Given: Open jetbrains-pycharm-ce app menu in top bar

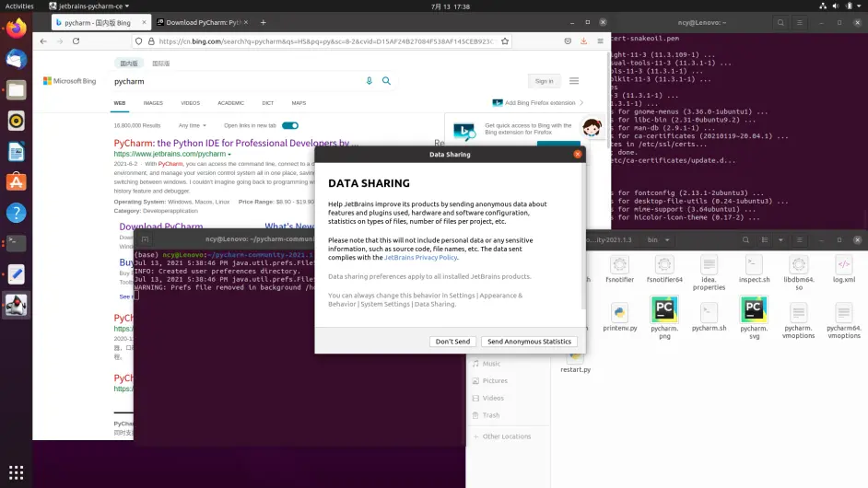Looking at the screenshot, I should (x=88, y=6).
